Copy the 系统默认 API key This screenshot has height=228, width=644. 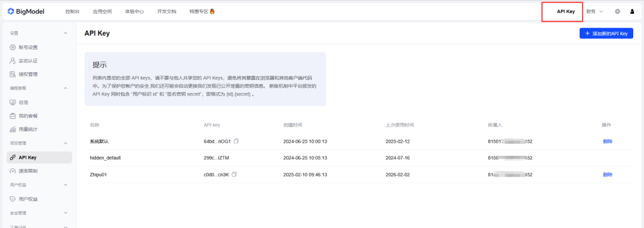[x=236, y=141]
